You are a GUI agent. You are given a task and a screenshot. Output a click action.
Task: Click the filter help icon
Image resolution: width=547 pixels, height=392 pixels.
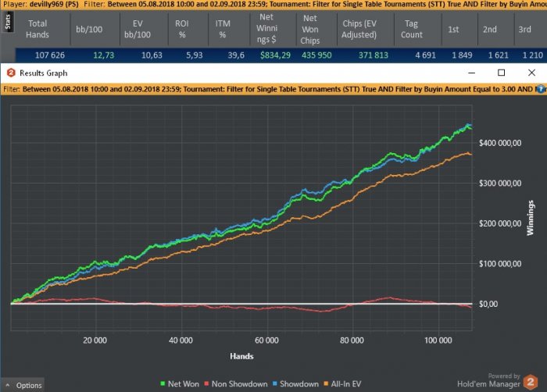click(541, 89)
